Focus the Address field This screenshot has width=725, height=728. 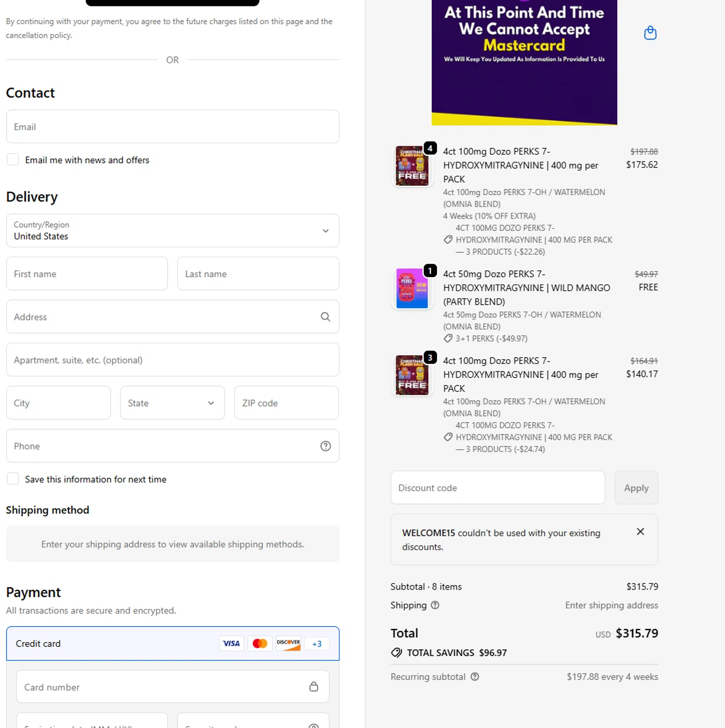point(173,317)
